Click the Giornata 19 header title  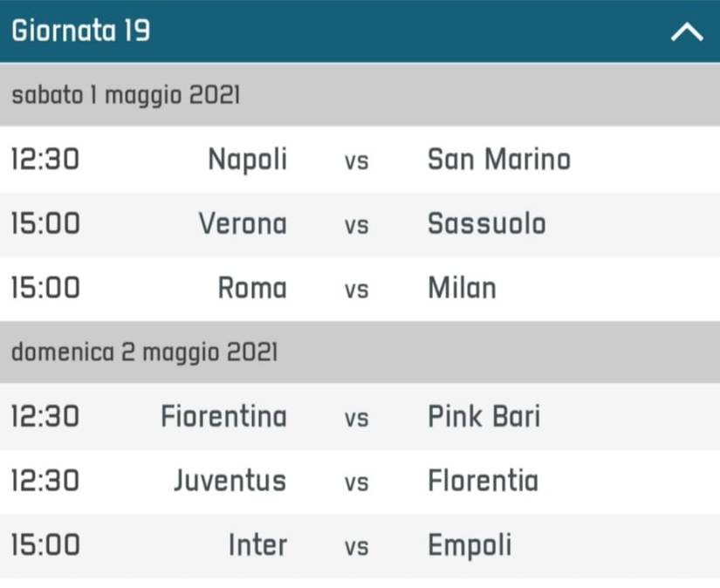click(x=80, y=31)
